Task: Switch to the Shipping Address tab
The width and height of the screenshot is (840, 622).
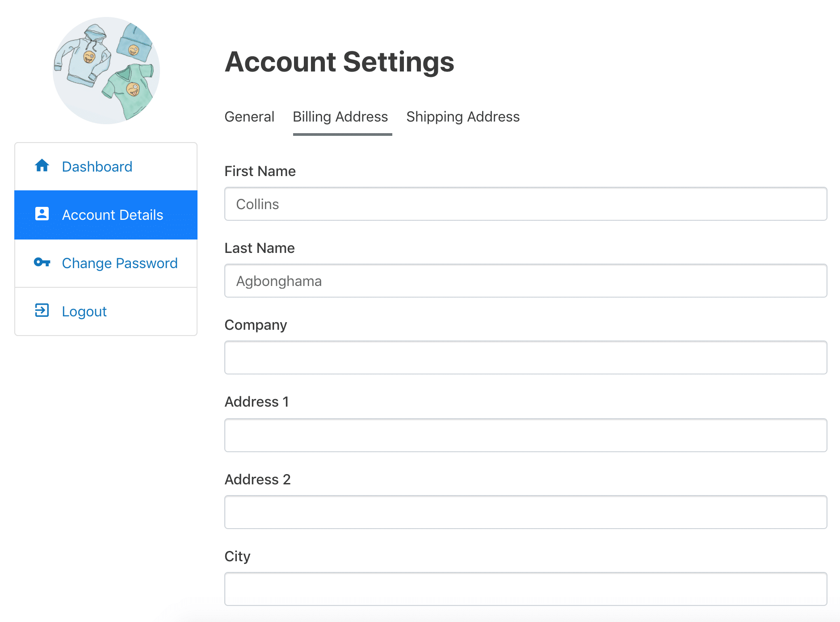Action: tap(462, 117)
